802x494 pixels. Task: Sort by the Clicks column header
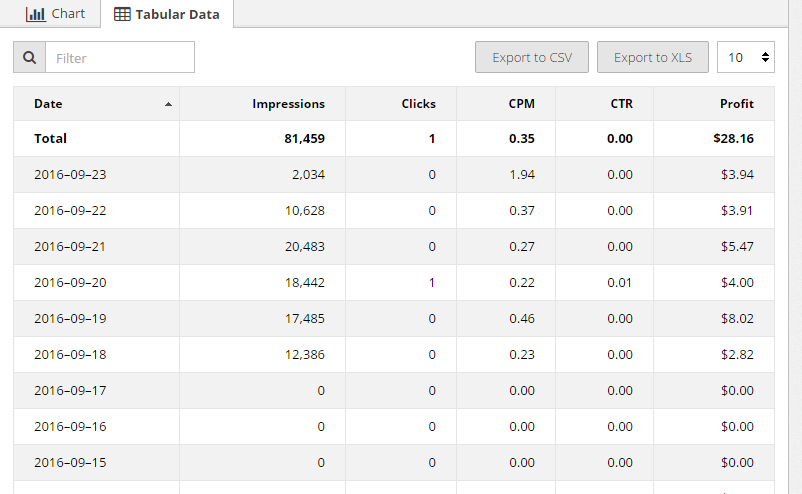coord(418,104)
